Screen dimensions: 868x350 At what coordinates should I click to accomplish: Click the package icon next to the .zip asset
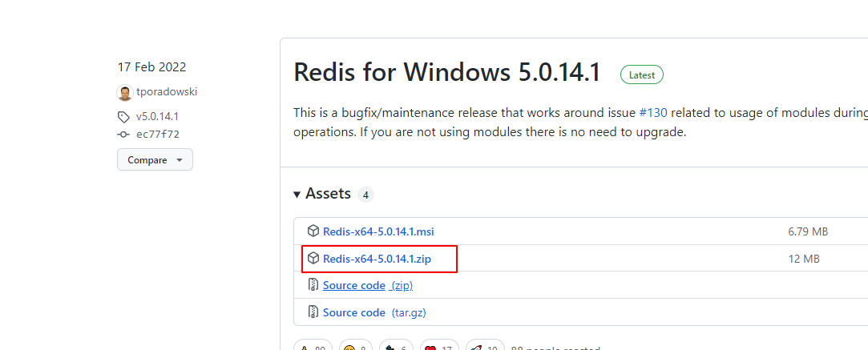[x=313, y=259]
